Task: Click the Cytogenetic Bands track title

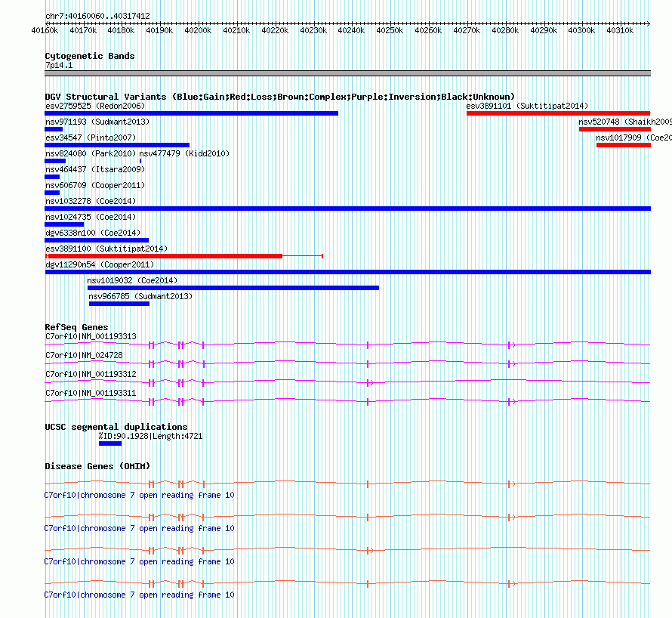Action: click(x=90, y=56)
